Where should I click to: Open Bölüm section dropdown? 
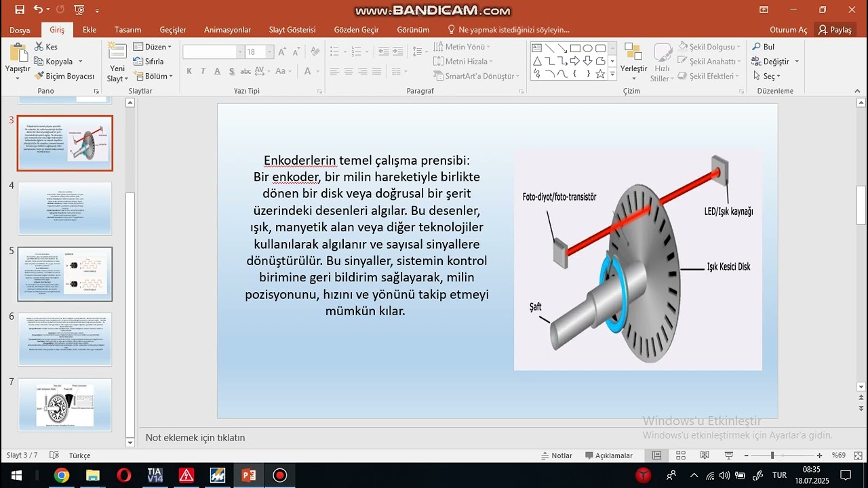(153, 76)
